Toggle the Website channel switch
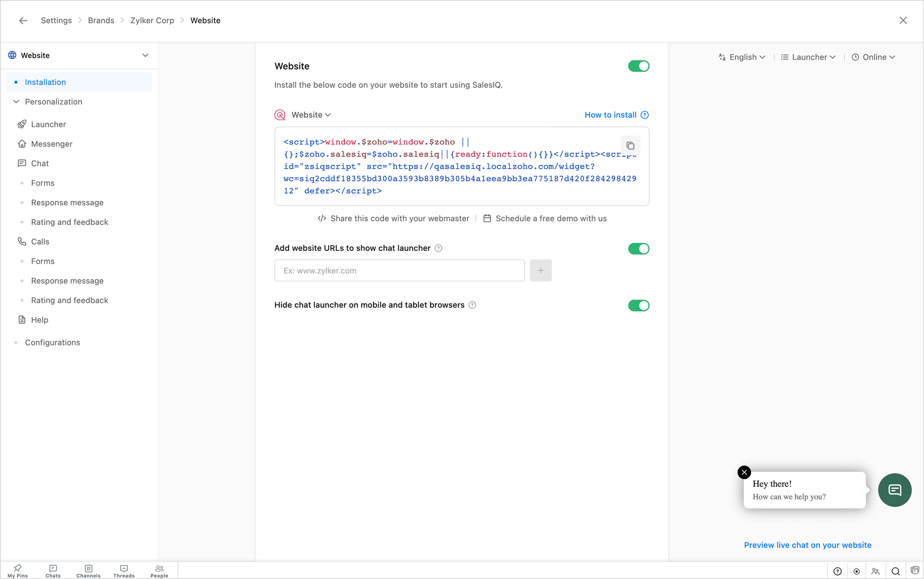Screen dimensions: 924x579 [638, 66]
